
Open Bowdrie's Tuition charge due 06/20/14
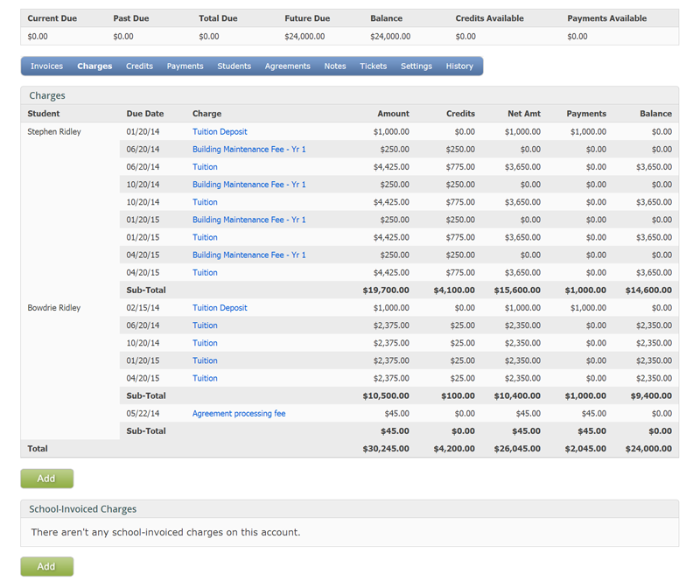coord(204,325)
